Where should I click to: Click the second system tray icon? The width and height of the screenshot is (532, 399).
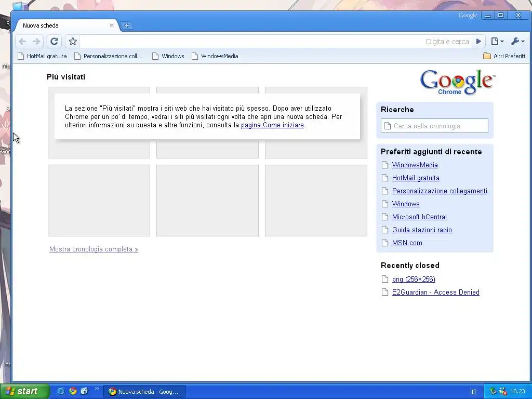coord(503,392)
